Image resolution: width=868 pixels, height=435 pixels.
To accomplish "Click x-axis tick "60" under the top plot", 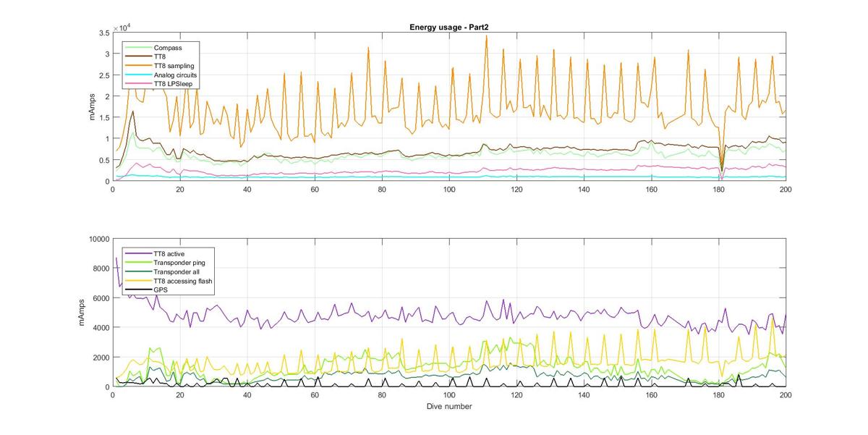I will click(315, 190).
